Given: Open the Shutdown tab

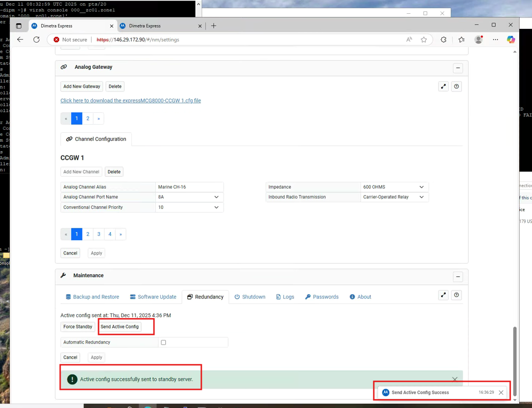Looking at the screenshot, I should [x=250, y=297].
